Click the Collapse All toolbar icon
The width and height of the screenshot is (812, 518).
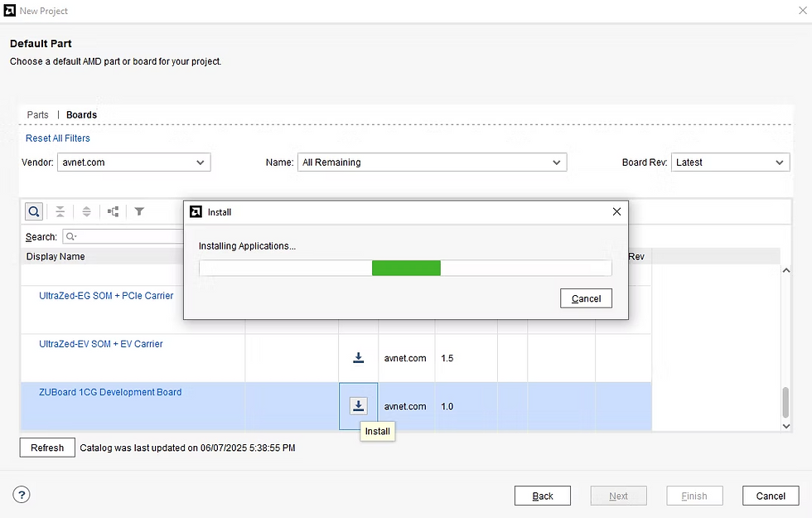(60, 211)
